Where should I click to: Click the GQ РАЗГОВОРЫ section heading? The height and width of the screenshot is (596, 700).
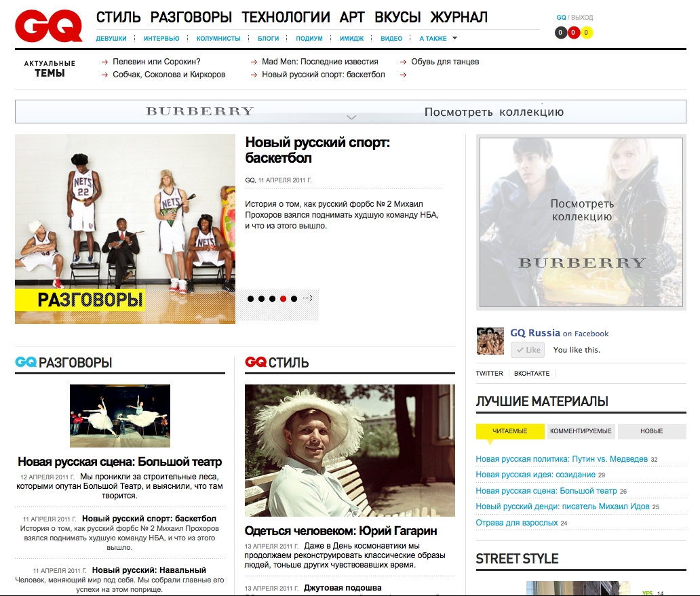tap(63, 363)
